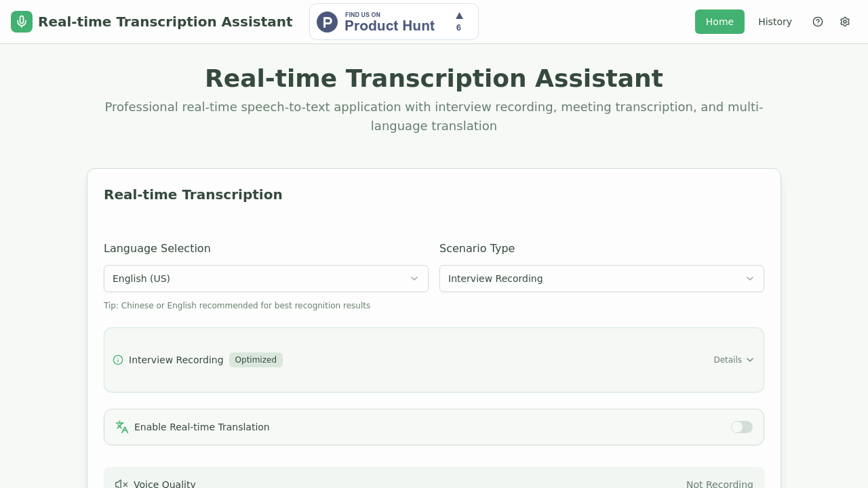Click the microphone logo icon

click(x=21, y=21)
